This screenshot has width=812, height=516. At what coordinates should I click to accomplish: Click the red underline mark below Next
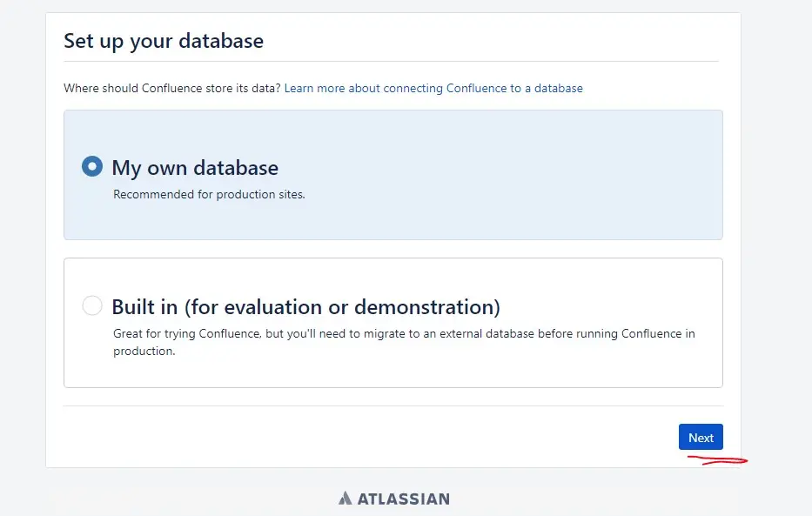point(716,459)
